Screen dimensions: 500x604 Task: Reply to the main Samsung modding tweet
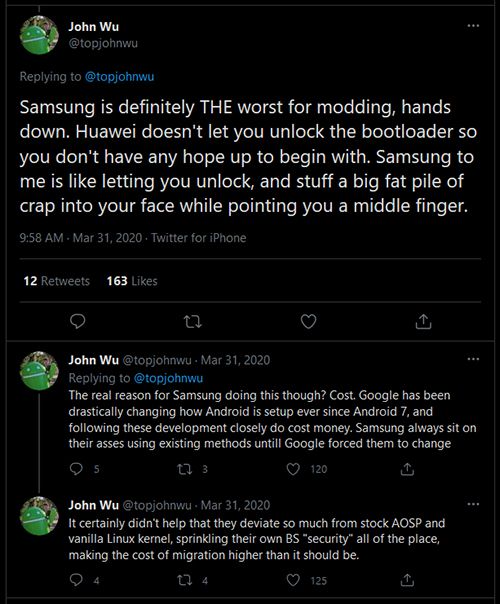pos(77,321)
